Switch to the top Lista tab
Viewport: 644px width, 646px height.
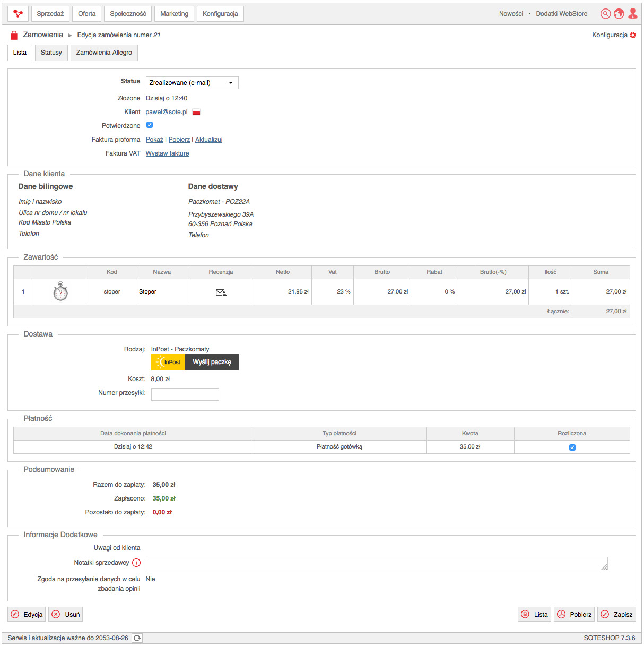pos(20,53)
